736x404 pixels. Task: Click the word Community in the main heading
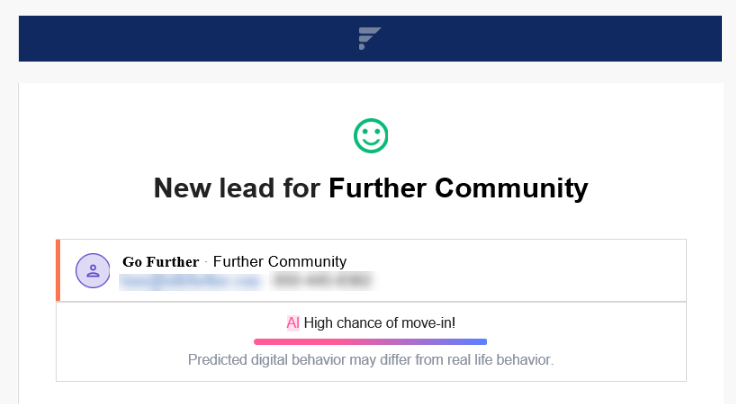(511, 188)
